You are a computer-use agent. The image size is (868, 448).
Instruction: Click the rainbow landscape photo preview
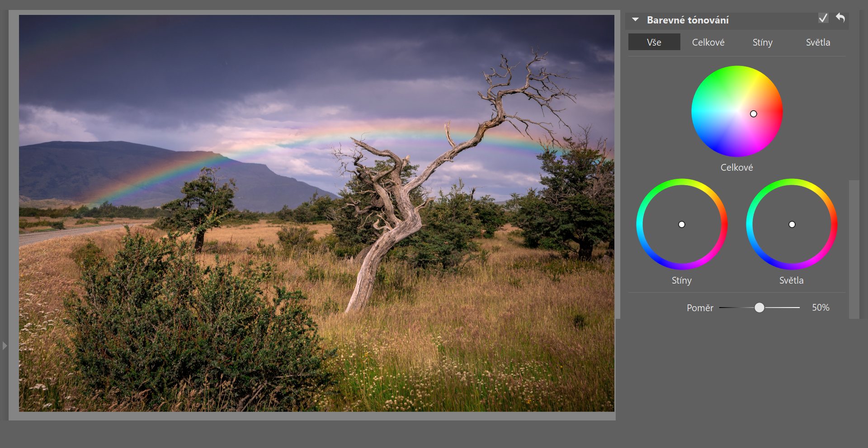coord(316,213)
